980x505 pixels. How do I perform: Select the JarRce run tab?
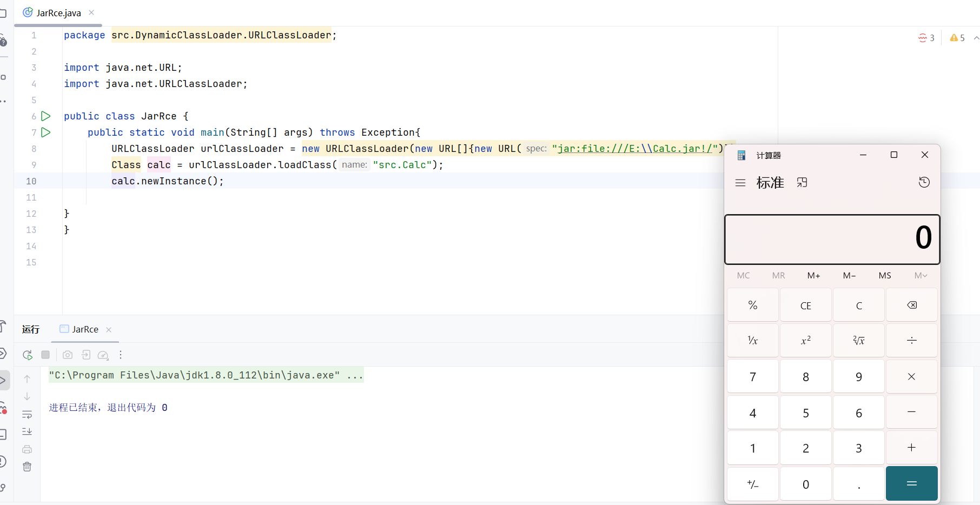(85, 329)
